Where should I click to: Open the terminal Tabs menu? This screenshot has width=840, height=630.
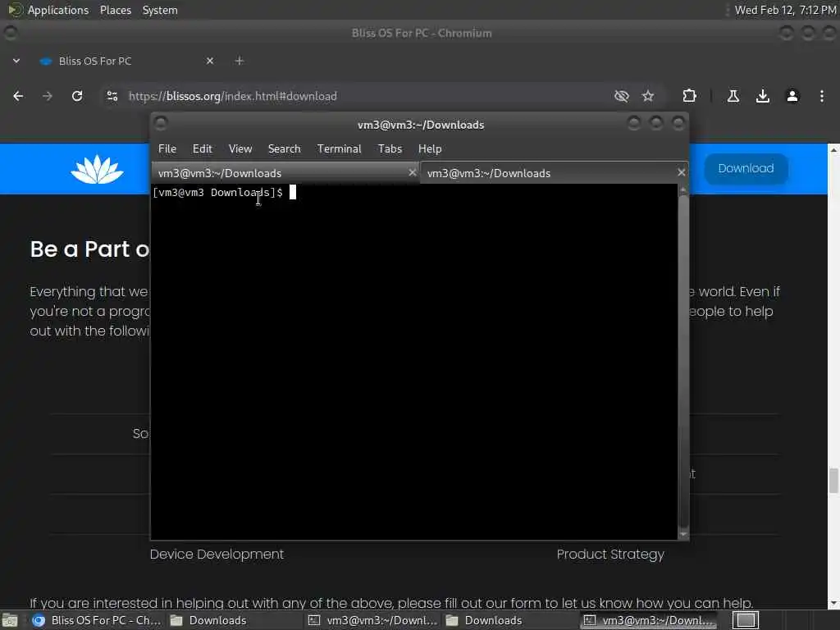tap(390, 148)
